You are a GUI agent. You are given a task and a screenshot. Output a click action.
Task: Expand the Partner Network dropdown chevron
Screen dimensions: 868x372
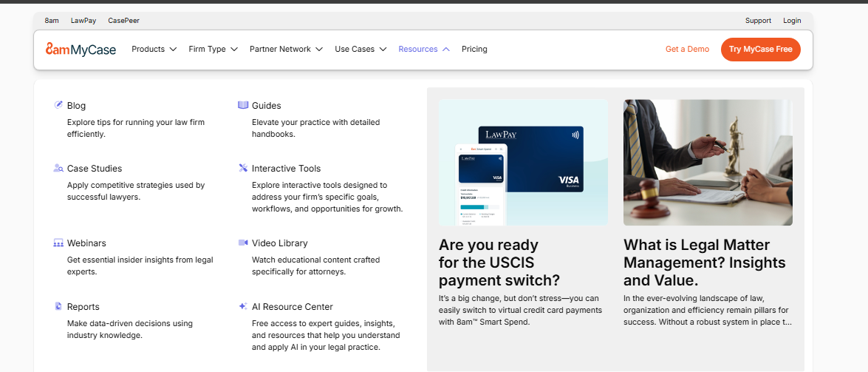tap(319, 50)
